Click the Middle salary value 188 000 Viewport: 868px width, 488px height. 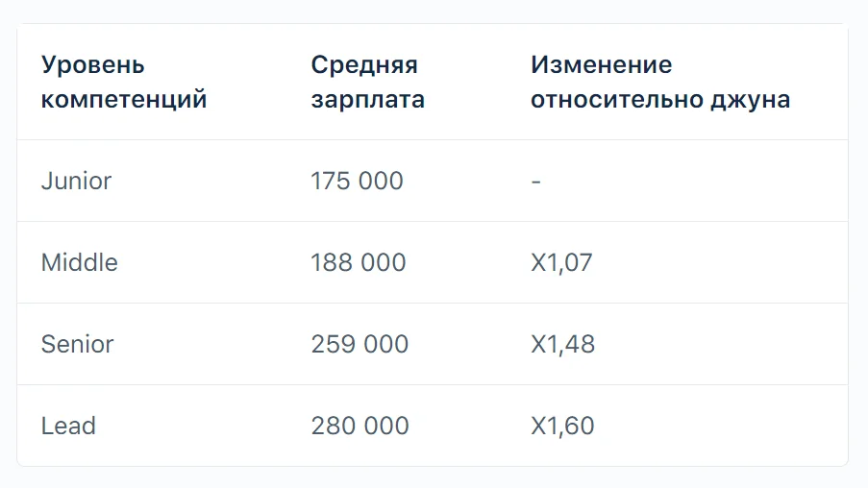[359, 262]
